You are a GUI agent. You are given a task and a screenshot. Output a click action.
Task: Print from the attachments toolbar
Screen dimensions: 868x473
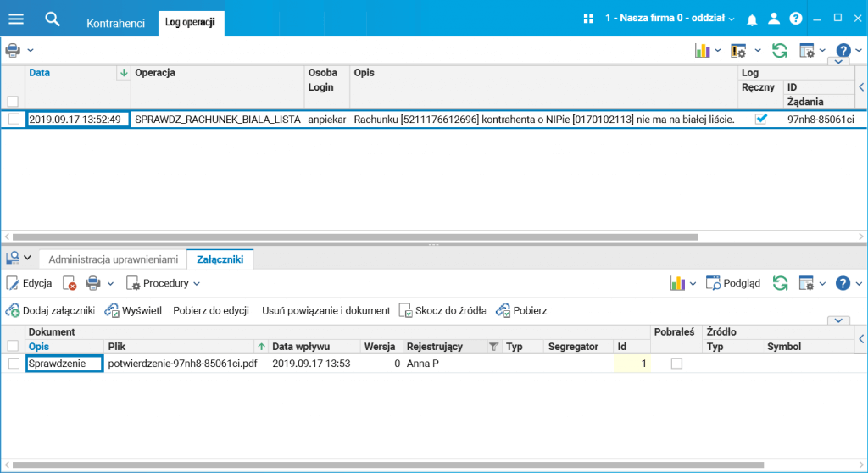point(93,284)
